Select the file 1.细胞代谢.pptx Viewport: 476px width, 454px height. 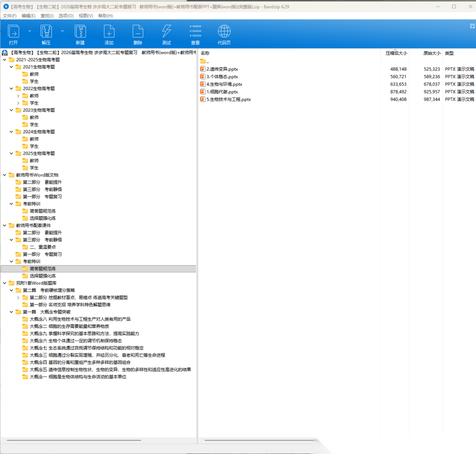tap(222, 92)
